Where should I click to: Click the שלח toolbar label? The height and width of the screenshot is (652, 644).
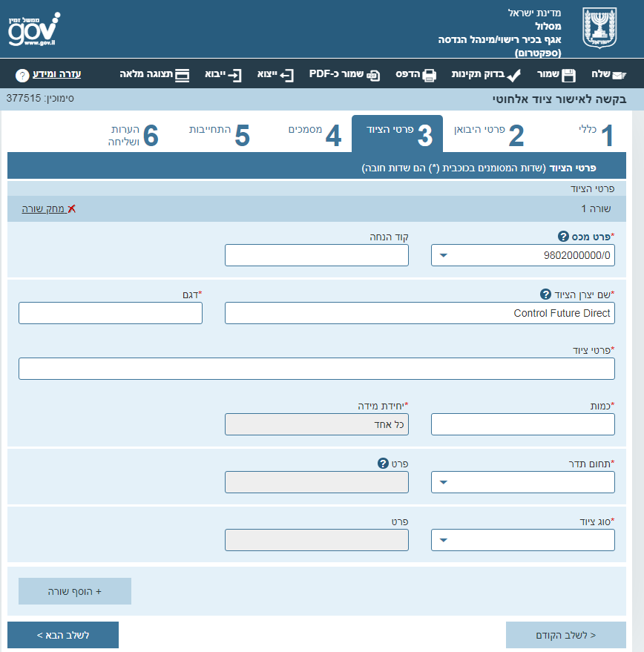point(601,74)
